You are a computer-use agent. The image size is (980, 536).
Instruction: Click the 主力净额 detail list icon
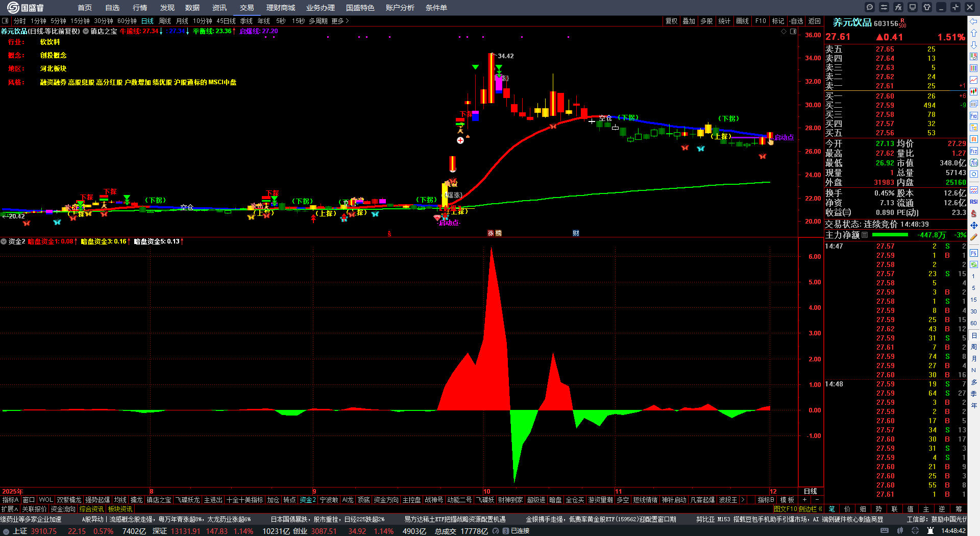(x=865, y=235)
